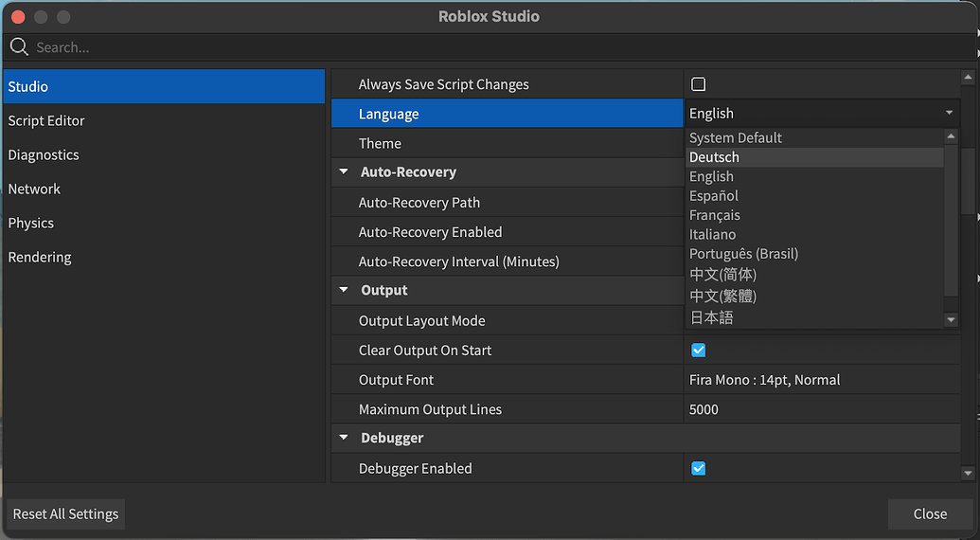Click the Close button

pos(930,513)
